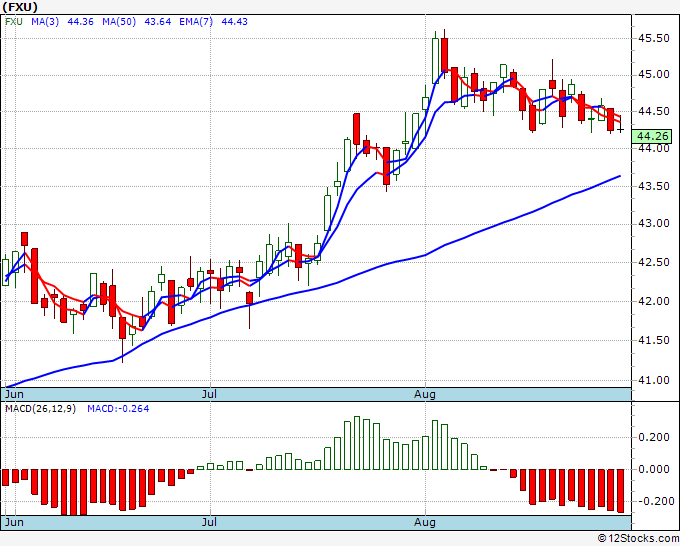Click the 42.50 price axis label
Screen dimensions: 680x546
point(653,262)
